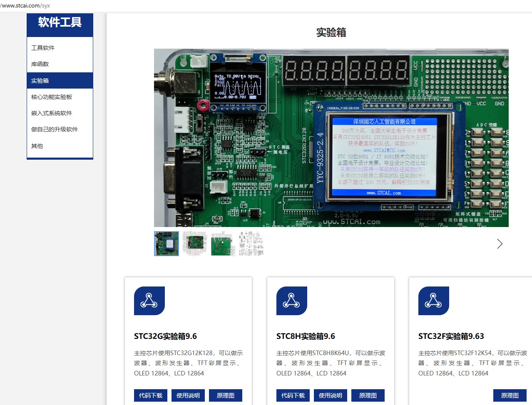Click the STC32G12K128 description paragraph
The width and height of the screenshot is (532, 405).
188,363
